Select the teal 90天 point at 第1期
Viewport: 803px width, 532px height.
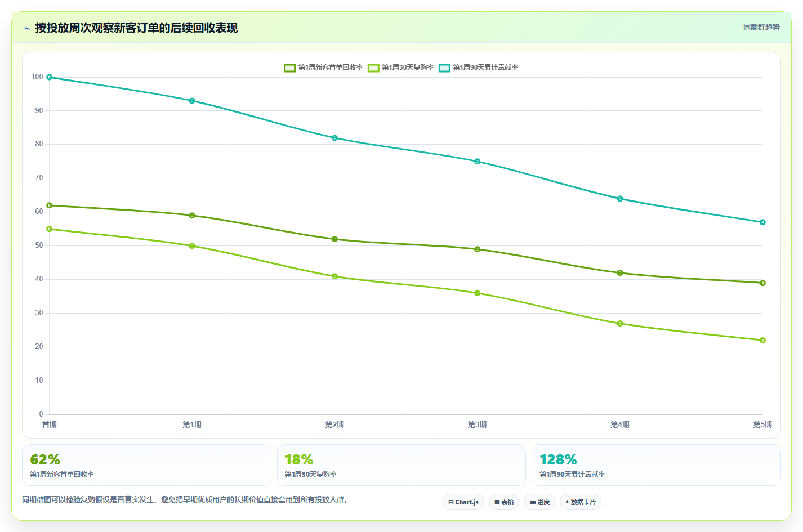coord(192,101)
